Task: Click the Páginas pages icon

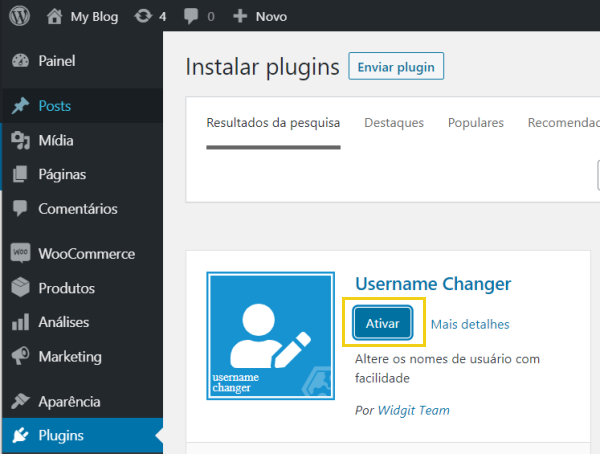Action: (20, 174)
